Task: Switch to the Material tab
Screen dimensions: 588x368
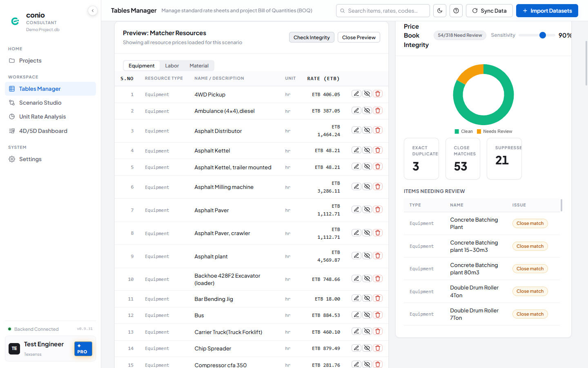Action: 199,65
